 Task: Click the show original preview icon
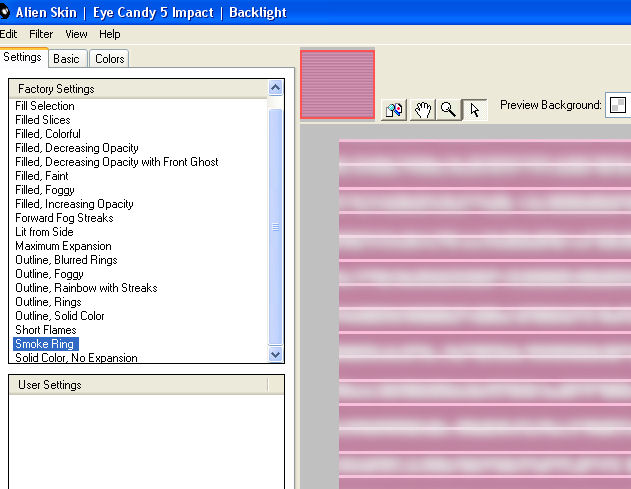[394, 109]
